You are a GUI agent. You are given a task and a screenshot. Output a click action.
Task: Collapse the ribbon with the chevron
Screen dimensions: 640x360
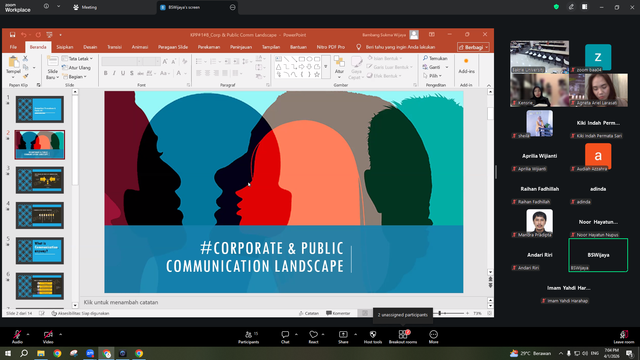(489, 85)
